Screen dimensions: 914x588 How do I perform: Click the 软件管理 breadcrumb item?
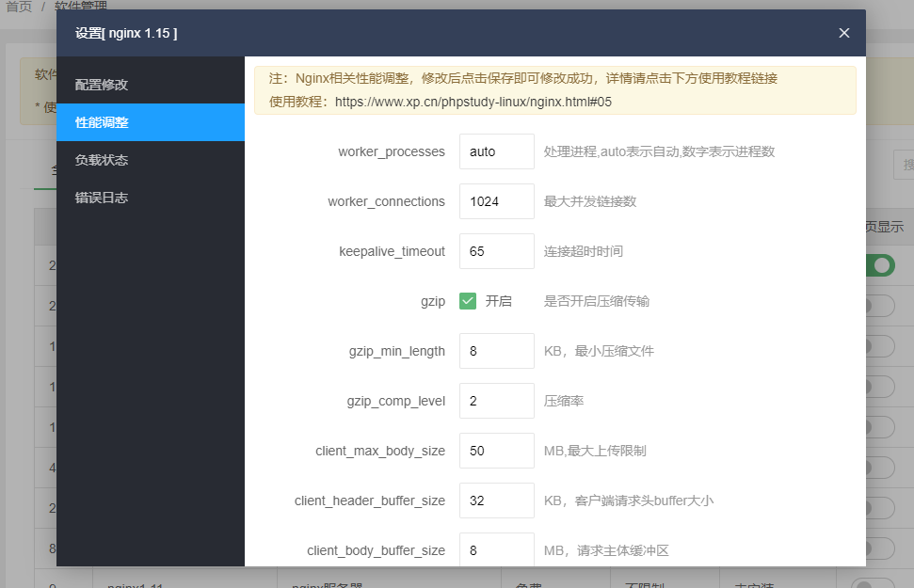coord(81,7)
